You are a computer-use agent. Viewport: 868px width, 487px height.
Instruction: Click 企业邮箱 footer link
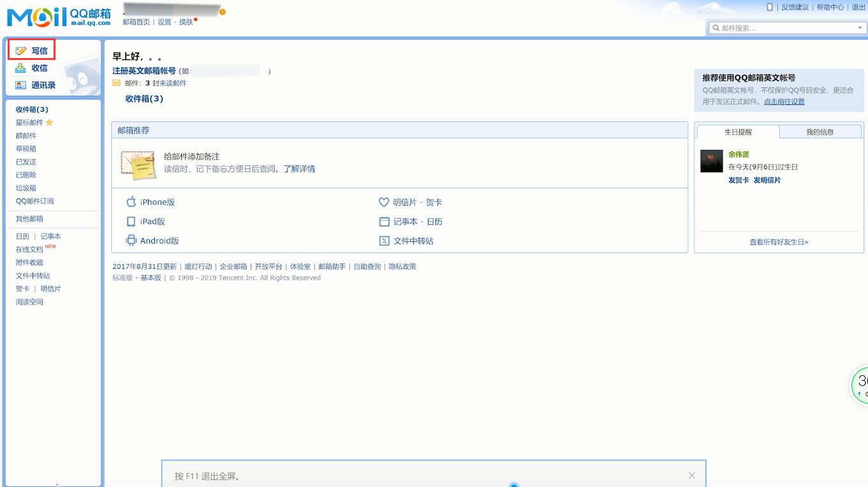(x=233, y=267)
